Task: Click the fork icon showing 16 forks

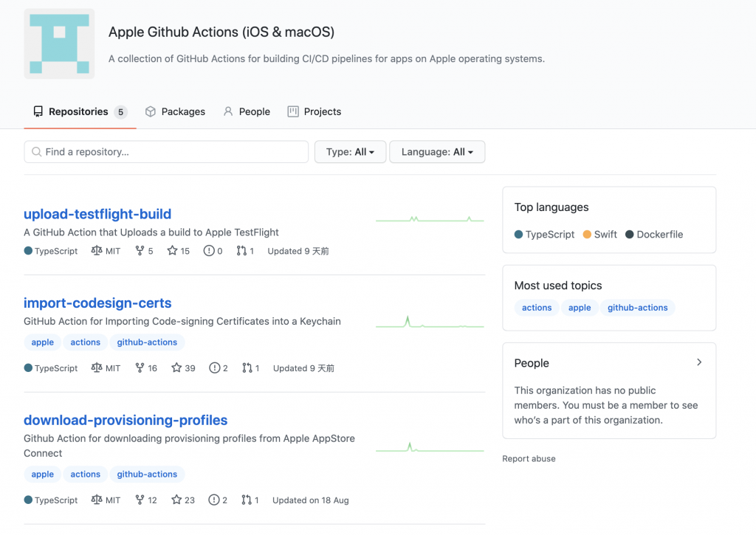Action: pos(140,367)
